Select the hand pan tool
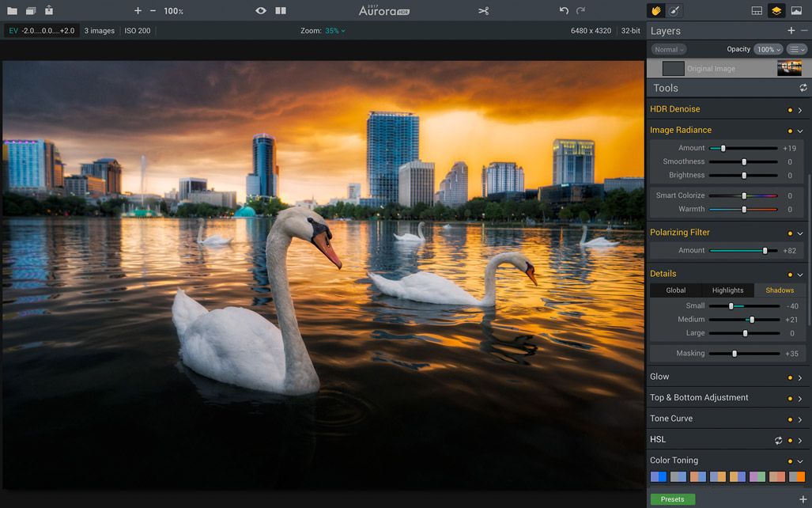 click(x=655, y=11)
